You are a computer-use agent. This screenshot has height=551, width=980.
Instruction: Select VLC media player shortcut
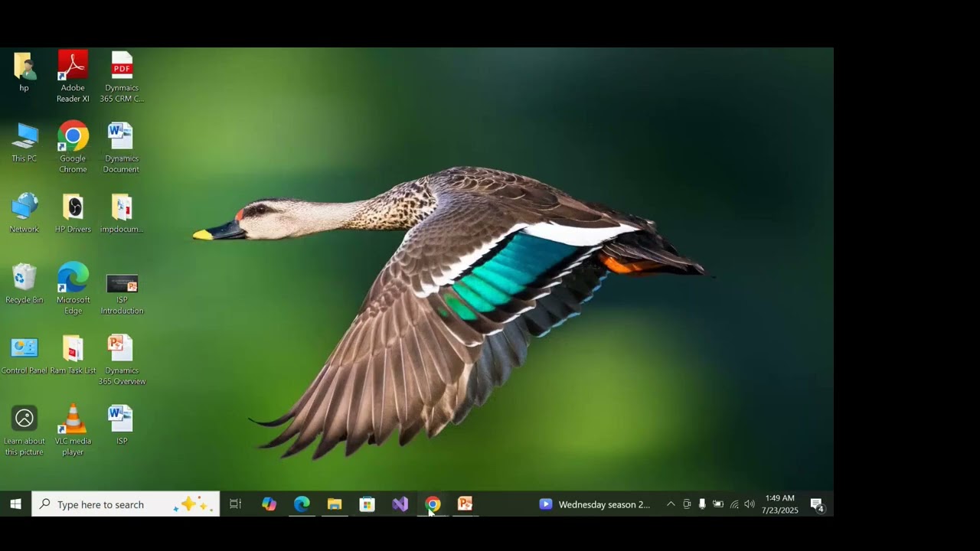tap(73, 430)
